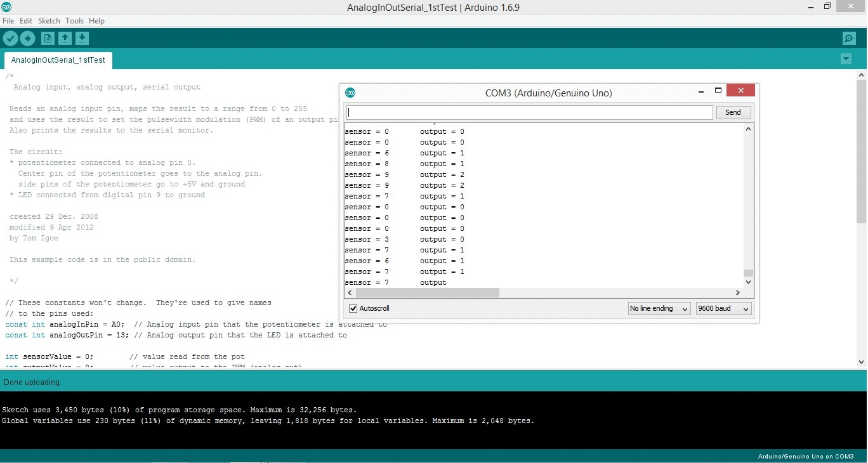Click 'Sketch uses 3,450 bytes' console line
The height and width of the screenshot is (463, 868).
(x=179, y=410)
